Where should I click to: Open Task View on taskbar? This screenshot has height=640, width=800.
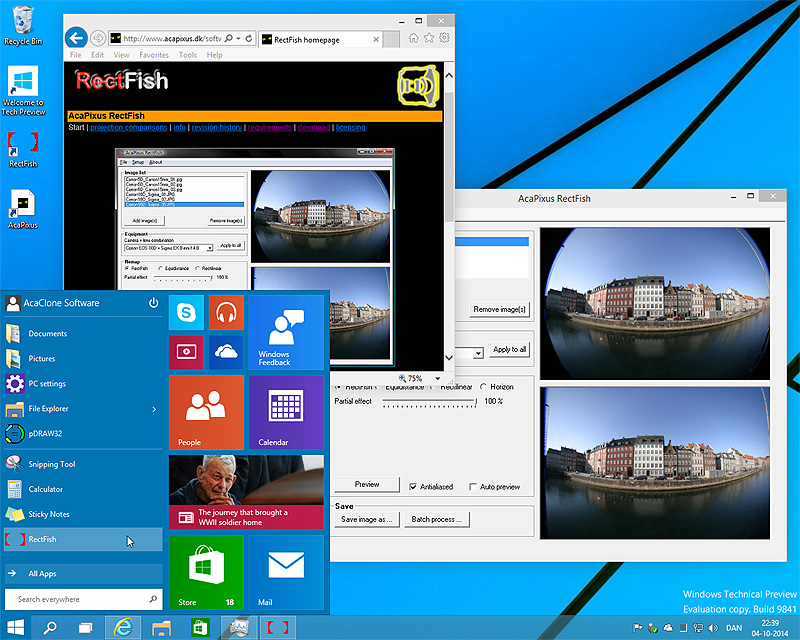tap(85, 628)
